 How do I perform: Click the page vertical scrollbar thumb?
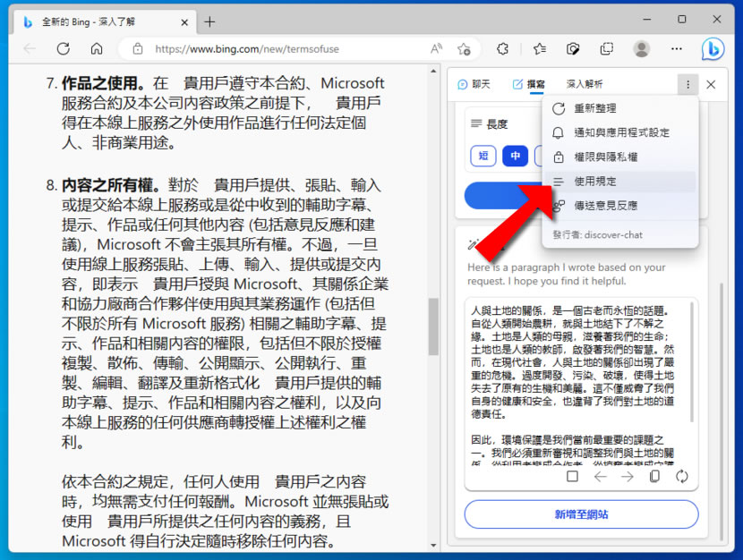[x=433, y=327]
